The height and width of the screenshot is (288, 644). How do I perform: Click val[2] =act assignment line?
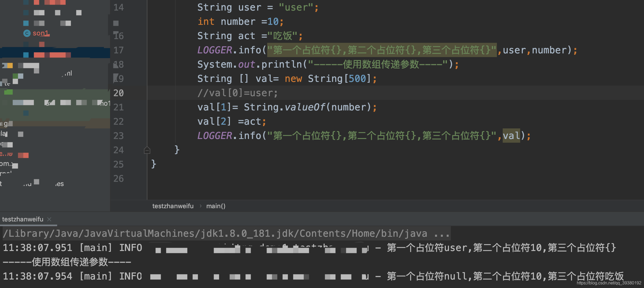coord(232,122)
